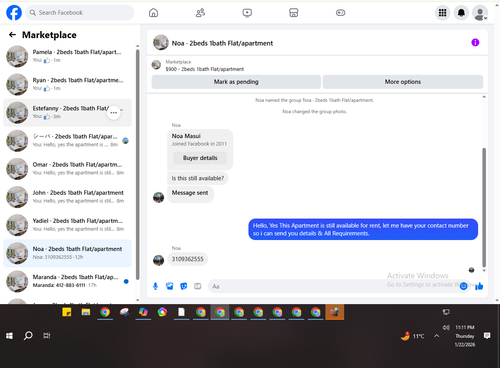
Task: Click the conversation list scrollbar
Action: [137, 165]
